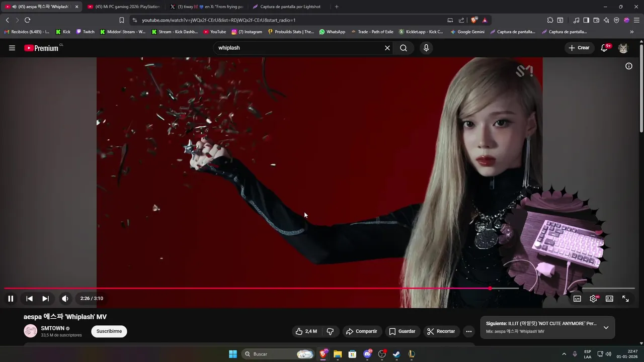Viewport: 644px width, 362px height.
Task: Open Brave Rewards triangle icon
Action: (x=485, y=20)
